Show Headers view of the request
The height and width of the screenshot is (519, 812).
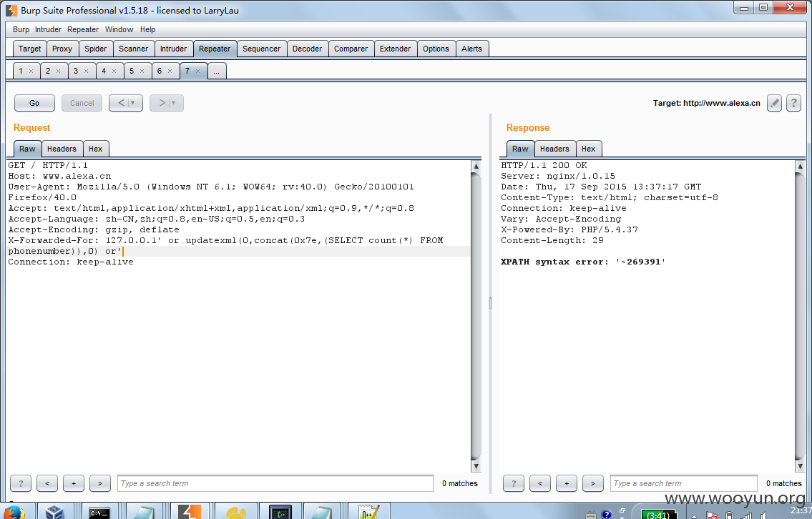click(x=62, y=149)
